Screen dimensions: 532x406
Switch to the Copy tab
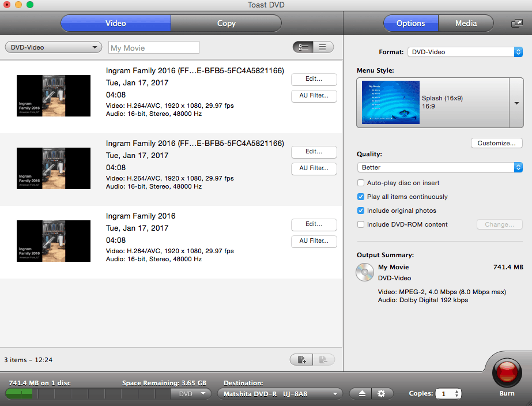coord(227,23)
